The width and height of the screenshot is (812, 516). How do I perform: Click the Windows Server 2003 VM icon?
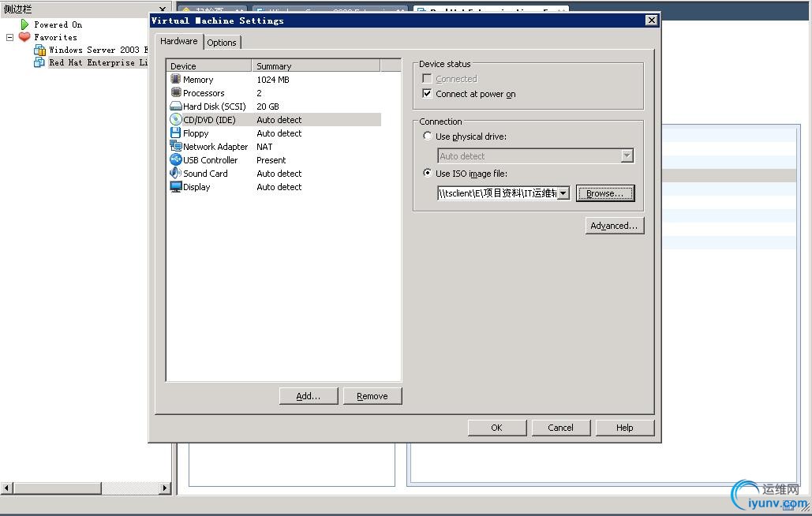coord(39,50)
